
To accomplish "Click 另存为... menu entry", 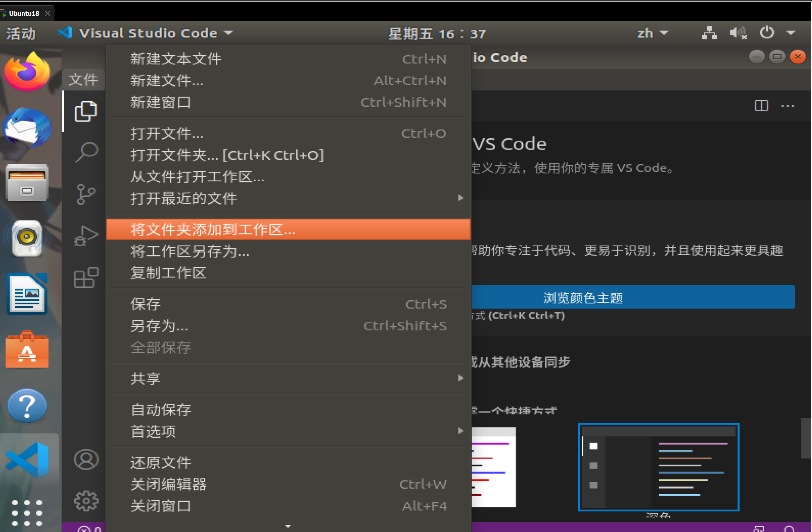I will (x=288, y=326).
